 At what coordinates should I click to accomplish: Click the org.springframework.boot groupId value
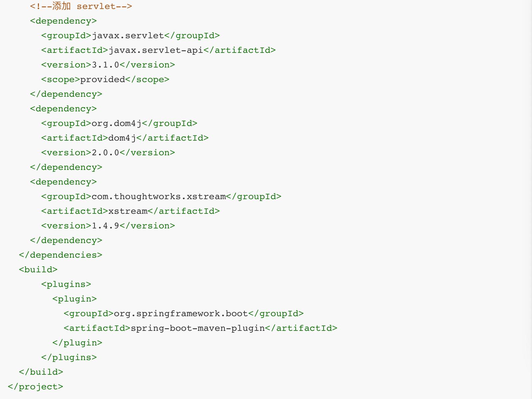(x=181, y=314)
